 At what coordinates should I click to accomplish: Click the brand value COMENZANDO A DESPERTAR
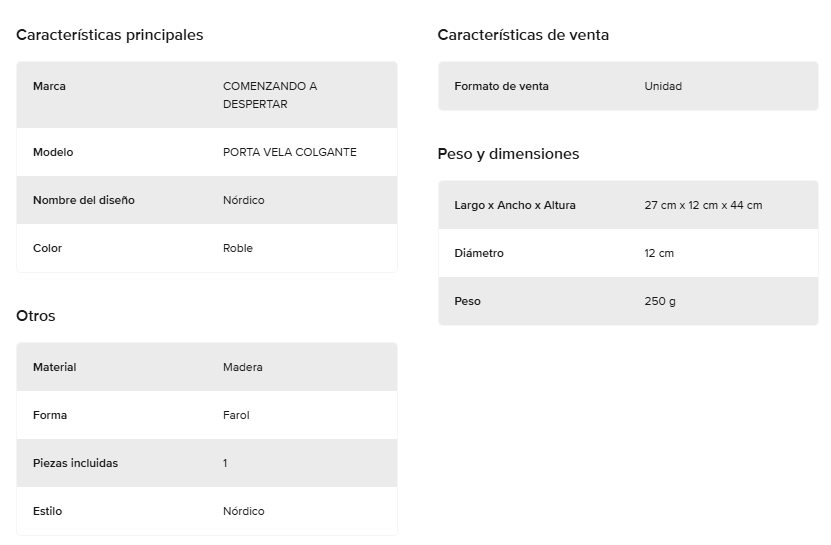tap(269, 95)
